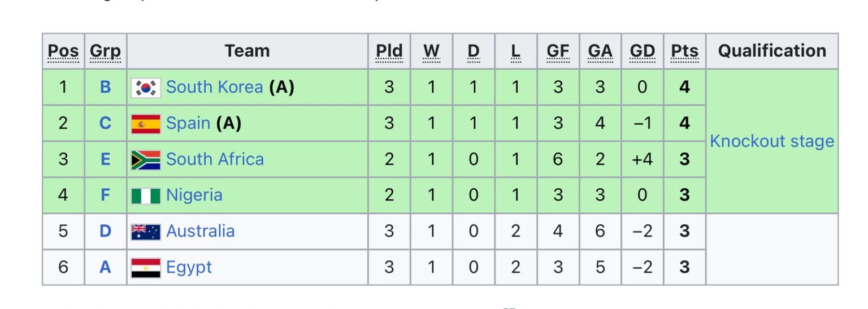
Task: Open the Egypt team link
Action: pyautogui.click(x=189, y=268)
